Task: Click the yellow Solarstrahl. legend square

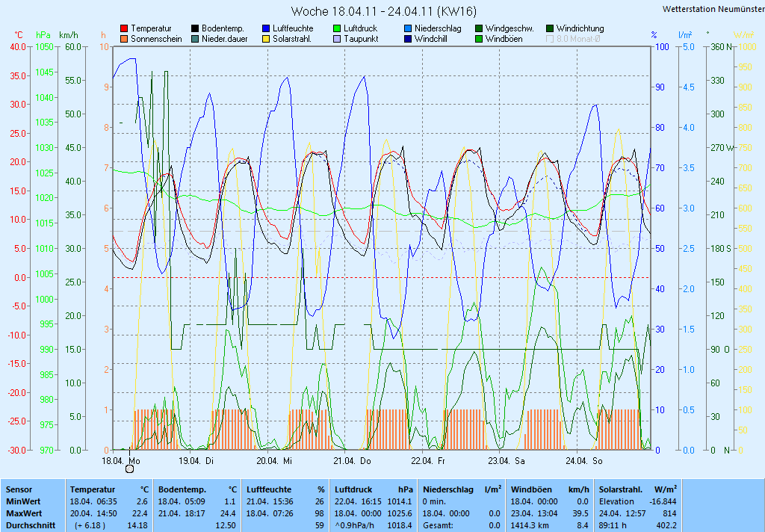Action: point(266,39)
